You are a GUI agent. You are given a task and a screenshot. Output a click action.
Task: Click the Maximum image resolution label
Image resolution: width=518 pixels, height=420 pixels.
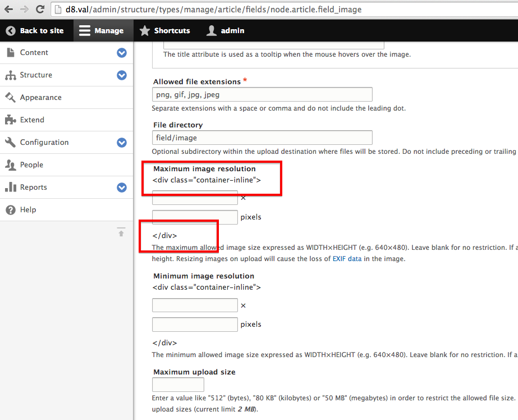[204, 169]
